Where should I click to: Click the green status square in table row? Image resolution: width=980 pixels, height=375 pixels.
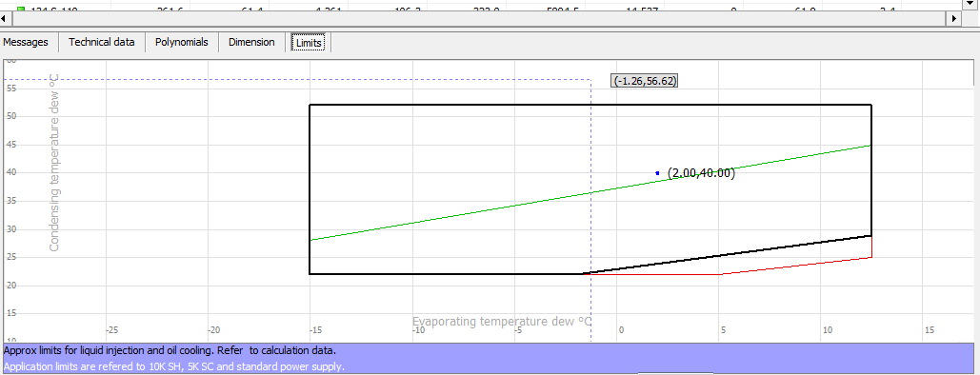[21, 9]
